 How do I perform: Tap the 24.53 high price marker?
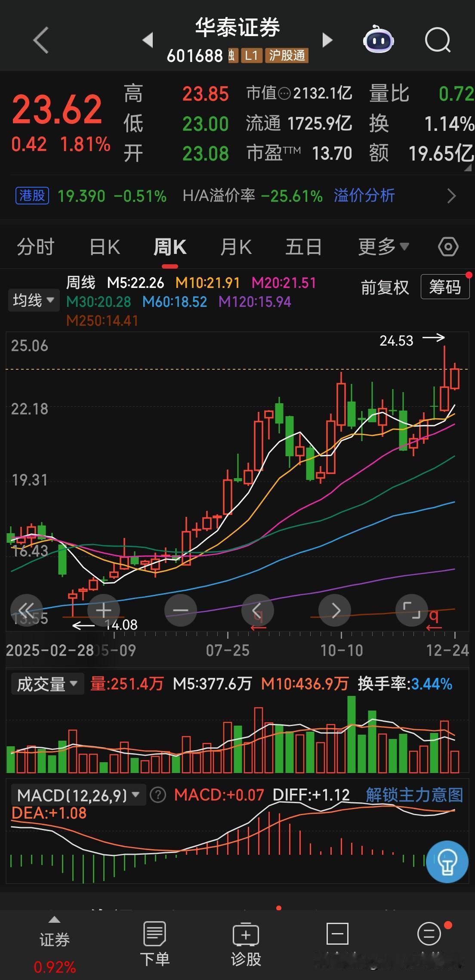(x=396, y=341)
